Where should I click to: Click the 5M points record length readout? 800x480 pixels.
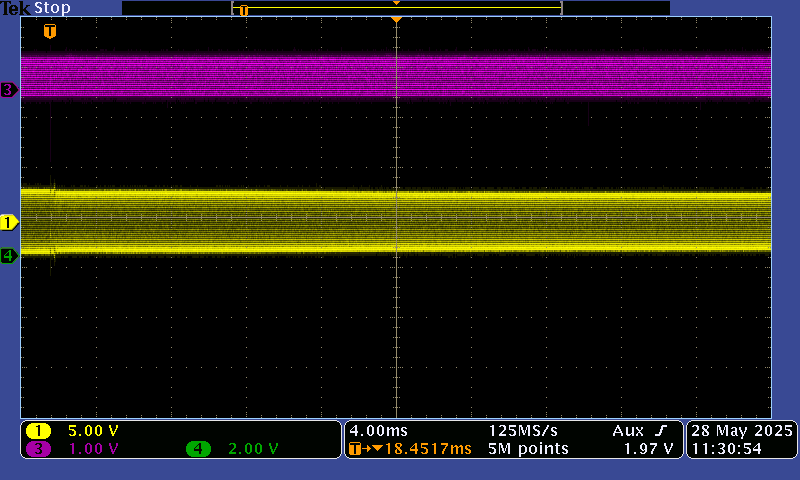[x=528, y=449]
